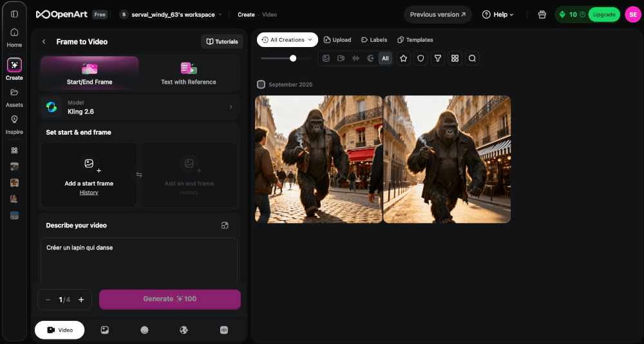Expand the Kling 2.6 model selector
This screenshot has width=644, height=344.
[x=139, y=107]
